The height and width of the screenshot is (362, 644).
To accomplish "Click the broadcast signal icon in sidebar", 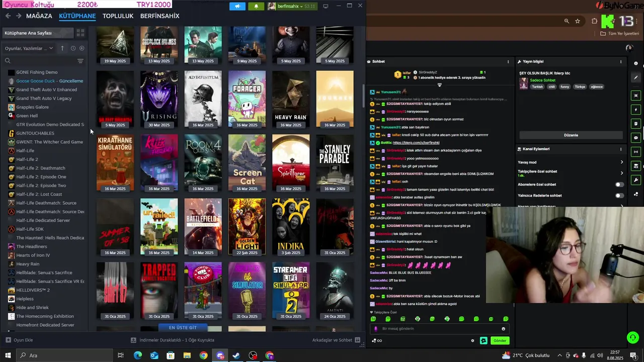I will point(636,152).
